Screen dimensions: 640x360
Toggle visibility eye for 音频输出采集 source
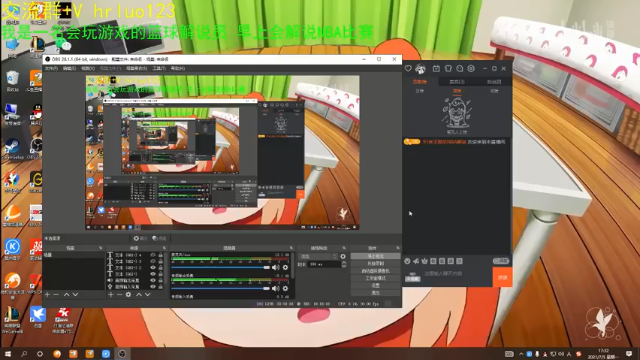[x=153, y=280]
